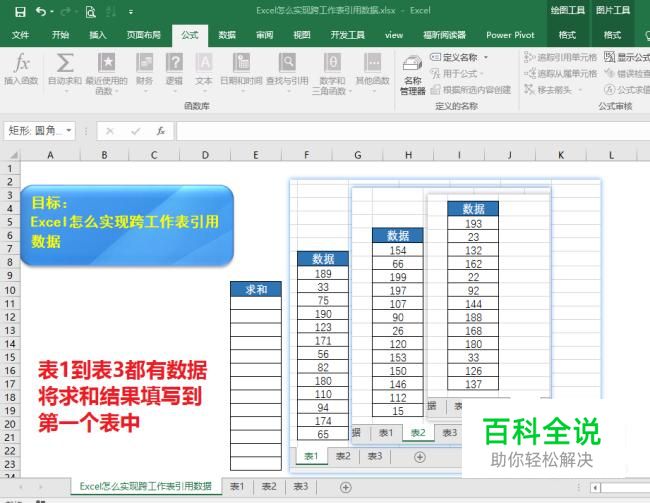Image resolution: width=650 pixels, height=503 pixels.
Task: Switch to the 表2 sheet tab
Action: click(269, 486)
